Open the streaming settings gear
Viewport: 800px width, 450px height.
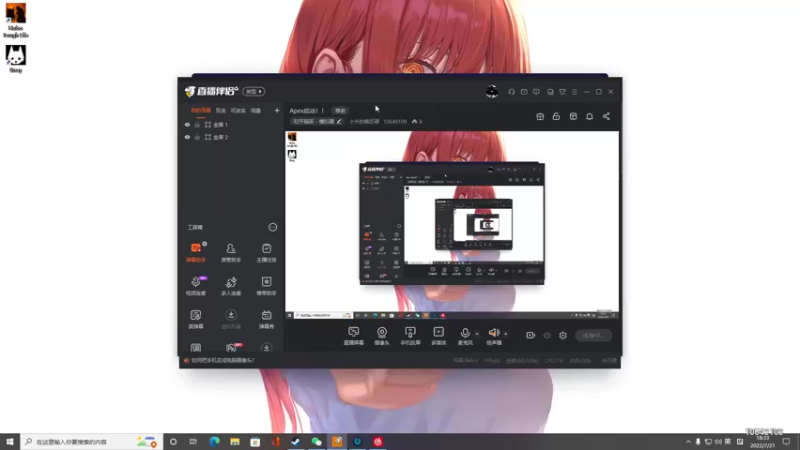(x=563, y=335)
